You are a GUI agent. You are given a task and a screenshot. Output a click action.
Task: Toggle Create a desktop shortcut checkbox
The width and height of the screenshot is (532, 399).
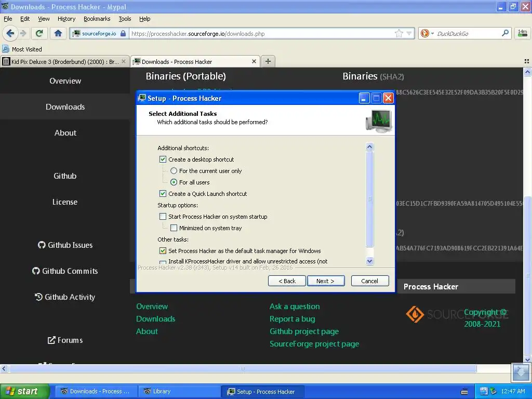[163, 159]
